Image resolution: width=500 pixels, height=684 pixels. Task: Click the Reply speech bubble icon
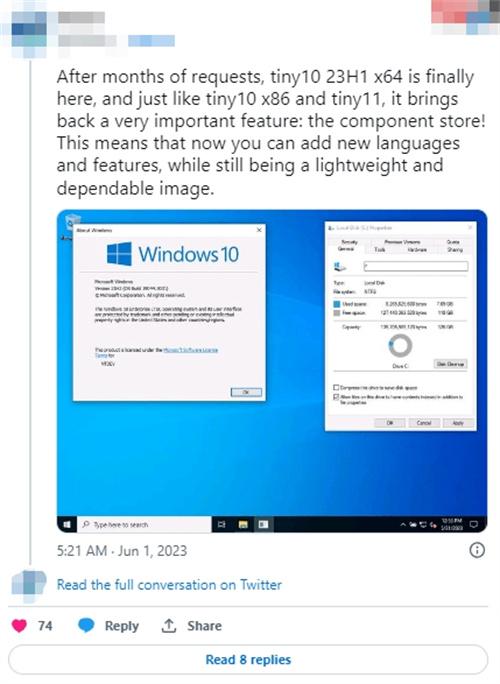tap(86, 626)
